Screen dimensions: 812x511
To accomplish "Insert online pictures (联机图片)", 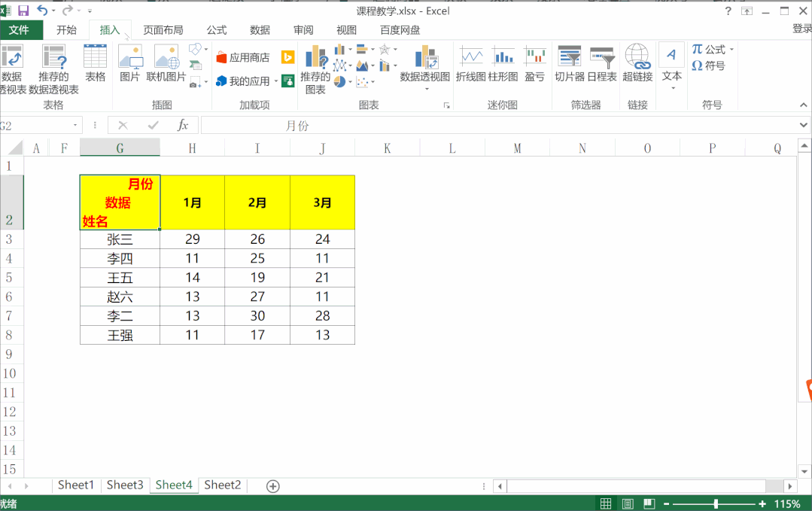I will point(166,63).
